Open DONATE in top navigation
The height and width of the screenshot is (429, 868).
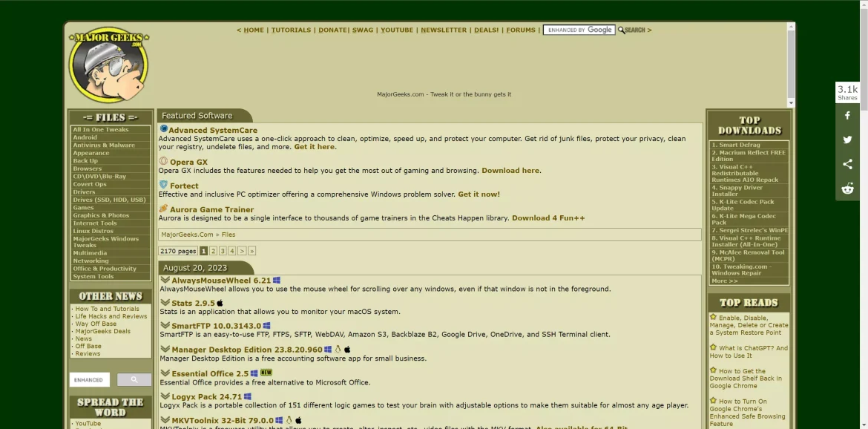coord(332,30)
